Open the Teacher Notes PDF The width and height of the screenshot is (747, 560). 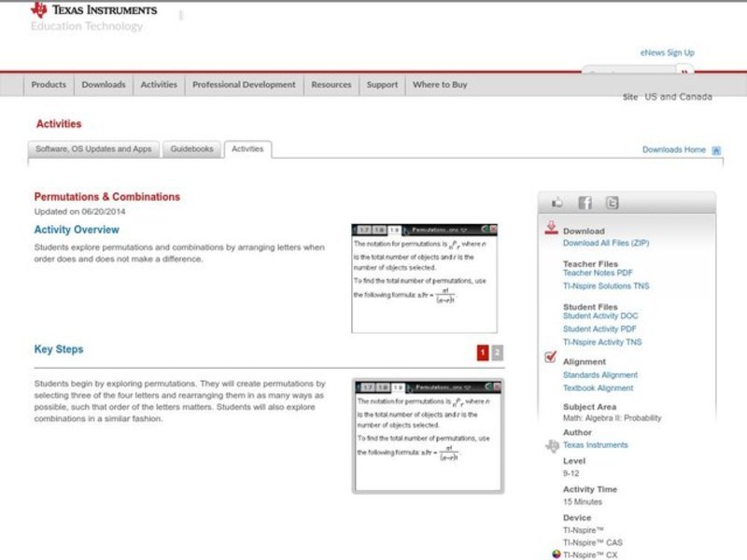(598, 273)
